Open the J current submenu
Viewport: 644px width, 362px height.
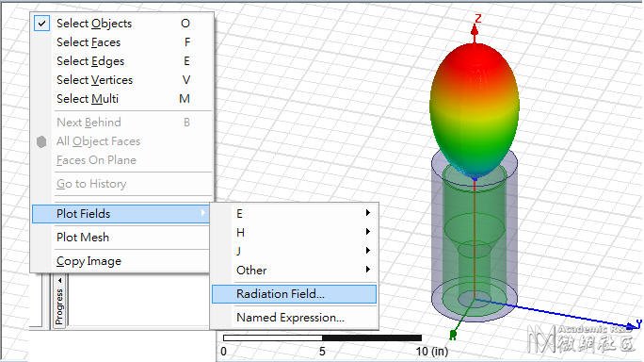coord(294,251)
